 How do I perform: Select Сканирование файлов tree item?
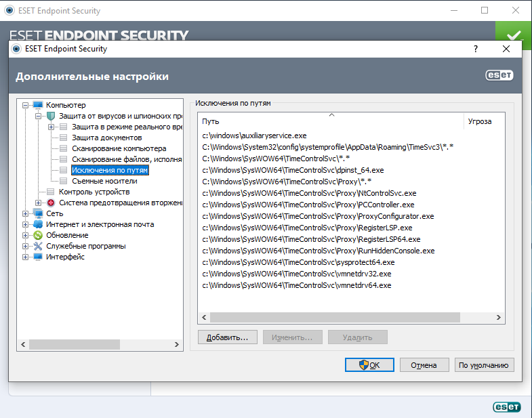tap(127, 159)
